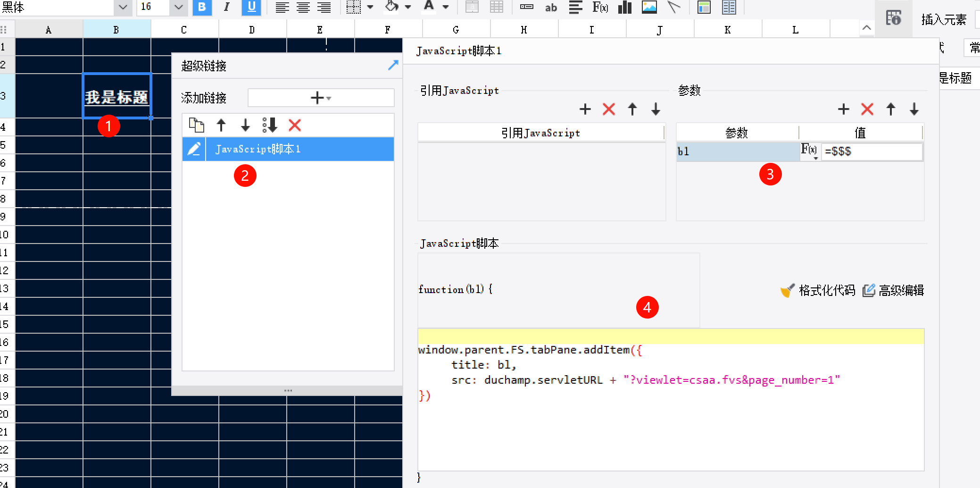Add a new 参数 parameter

[844, 109]
